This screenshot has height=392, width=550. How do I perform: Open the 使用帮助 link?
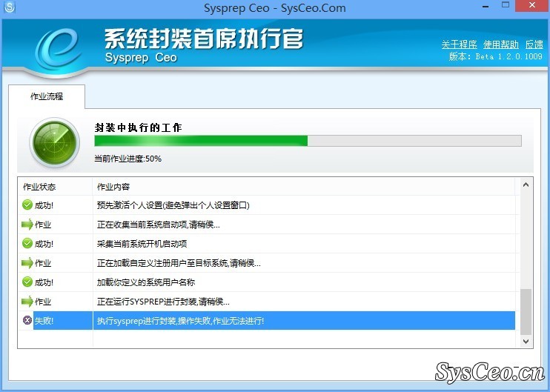tap(501, 44)
